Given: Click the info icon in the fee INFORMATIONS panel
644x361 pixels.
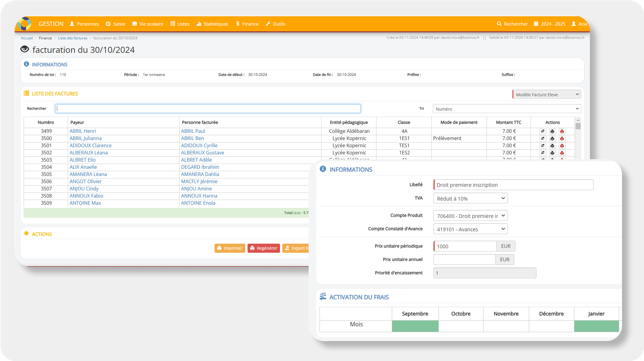Looking at the screenshot, I should coord(323,169).
